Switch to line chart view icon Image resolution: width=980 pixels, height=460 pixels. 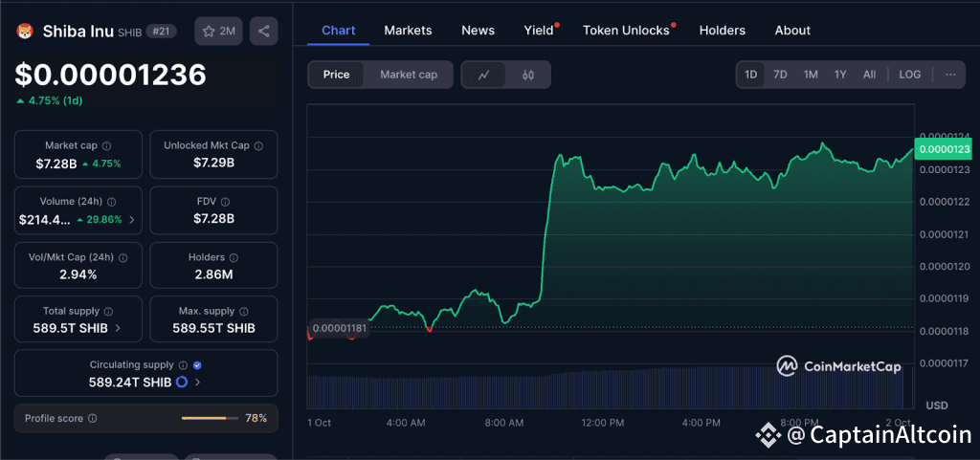pos(484,75)
